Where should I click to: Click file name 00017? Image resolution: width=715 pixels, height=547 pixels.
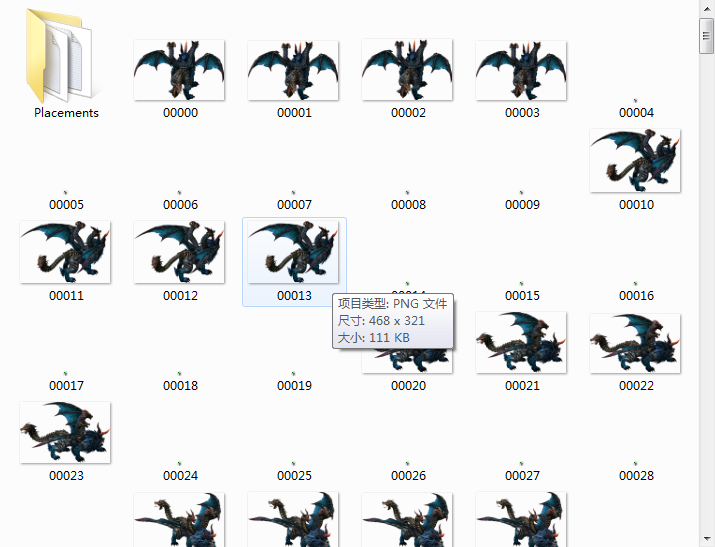click(x=66, y=386)
